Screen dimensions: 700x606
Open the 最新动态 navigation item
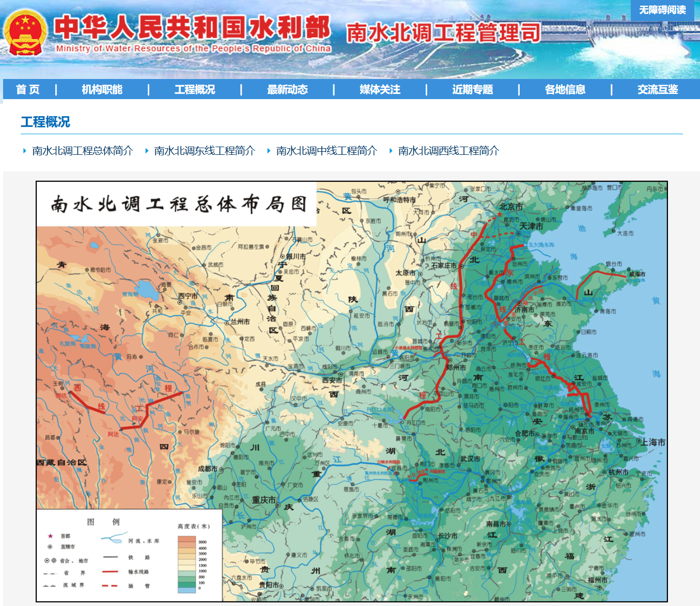tap(287, 89)
